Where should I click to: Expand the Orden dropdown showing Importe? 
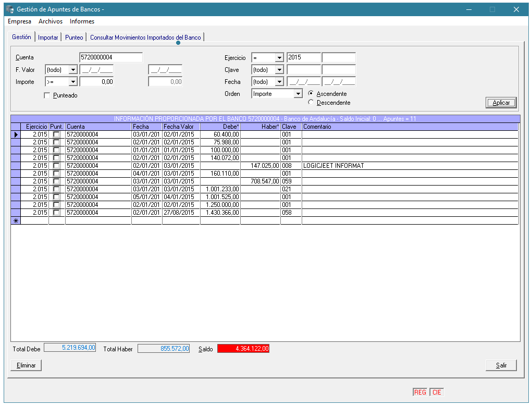click(298, 94)
